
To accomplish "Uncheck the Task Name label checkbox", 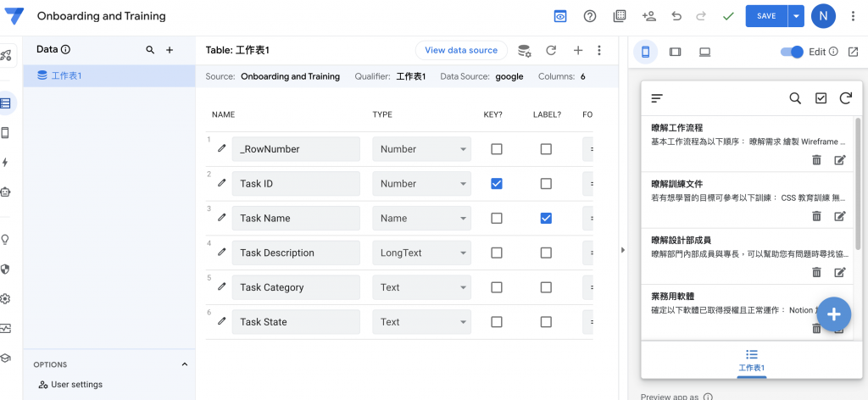I will click(546, 218).
